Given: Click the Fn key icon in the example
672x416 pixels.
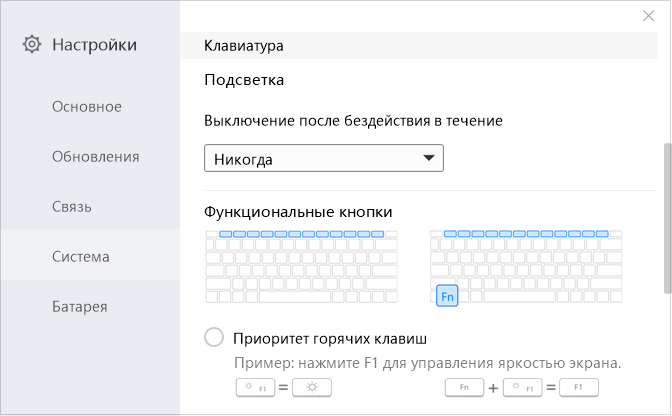Looking at the screenshot, I should tap(464, 388).
